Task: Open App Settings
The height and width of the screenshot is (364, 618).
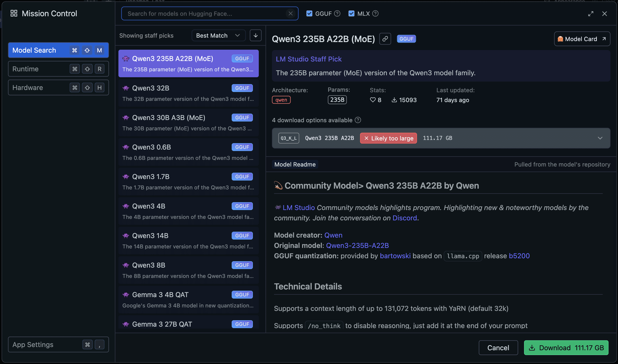Action: [x=58, y=345]
